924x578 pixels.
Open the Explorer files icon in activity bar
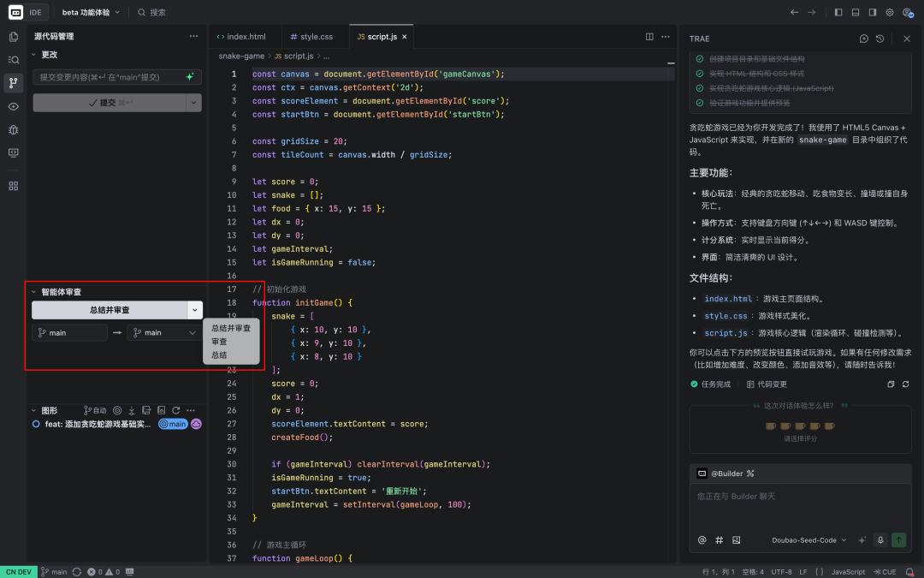tap(13, 37)
